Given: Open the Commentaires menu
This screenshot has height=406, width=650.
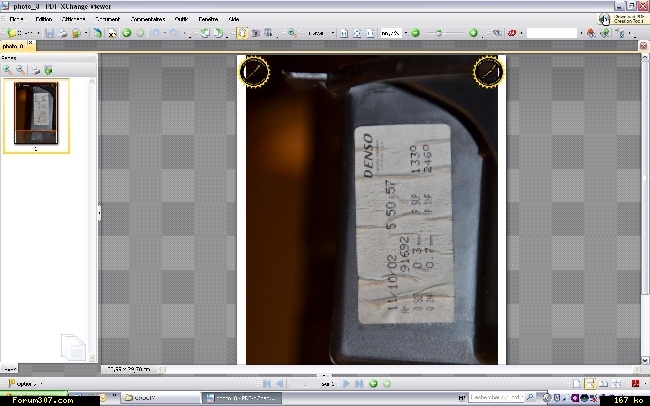Looking at the screenshot, I should click(x=148, y=19).
